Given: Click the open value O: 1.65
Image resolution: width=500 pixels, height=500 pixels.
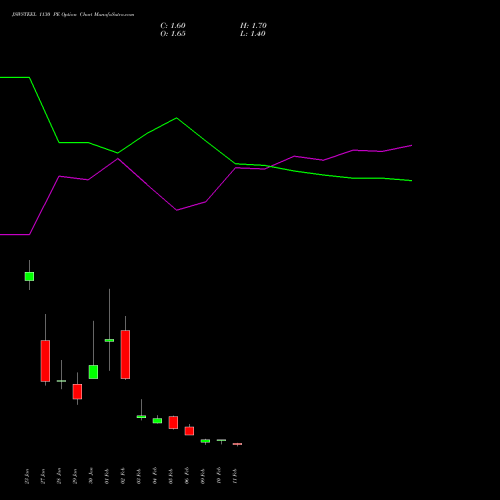Looking at the screenshot, I should tap(173, 34).
